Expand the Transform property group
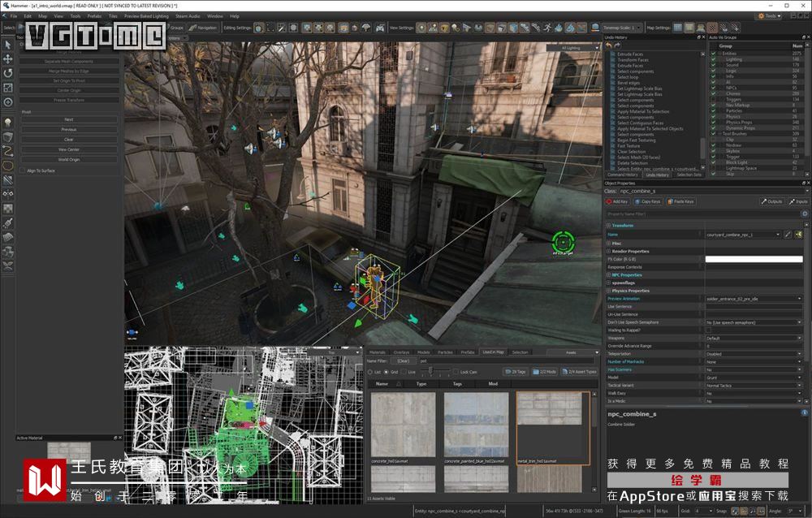 (608, 226)
